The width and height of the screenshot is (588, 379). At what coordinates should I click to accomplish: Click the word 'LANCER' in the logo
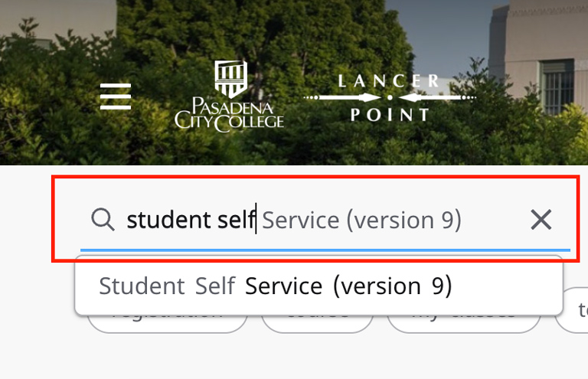[x=390, y=80]
